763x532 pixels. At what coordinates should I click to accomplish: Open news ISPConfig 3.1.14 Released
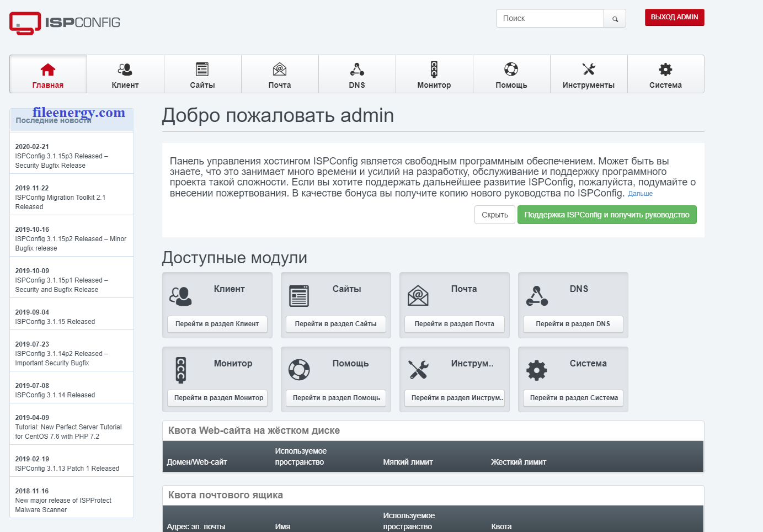(x=55, y=395)
